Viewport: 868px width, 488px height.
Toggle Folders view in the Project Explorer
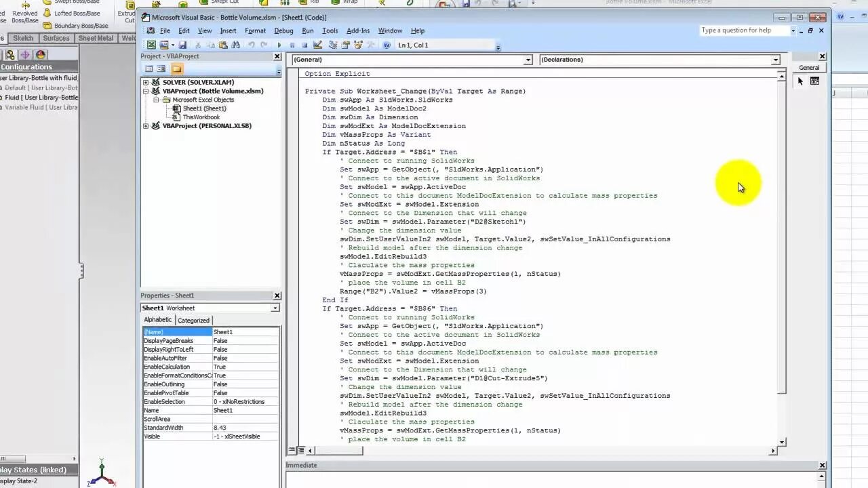[x=176, y=68]
